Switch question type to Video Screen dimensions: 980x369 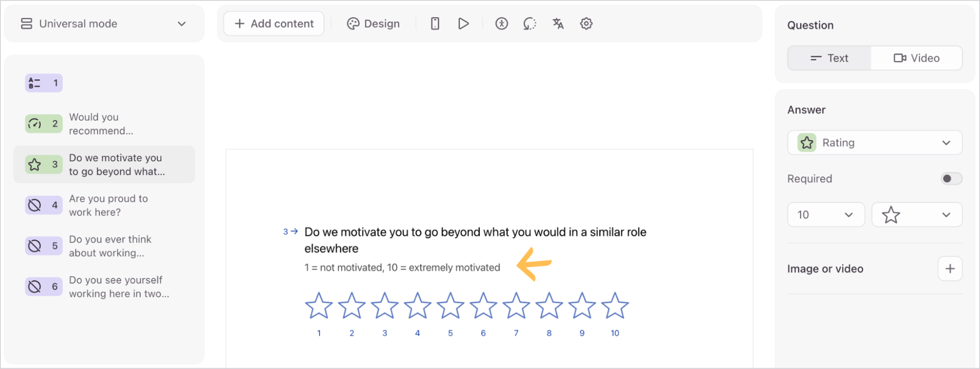(x=916, y=58)
